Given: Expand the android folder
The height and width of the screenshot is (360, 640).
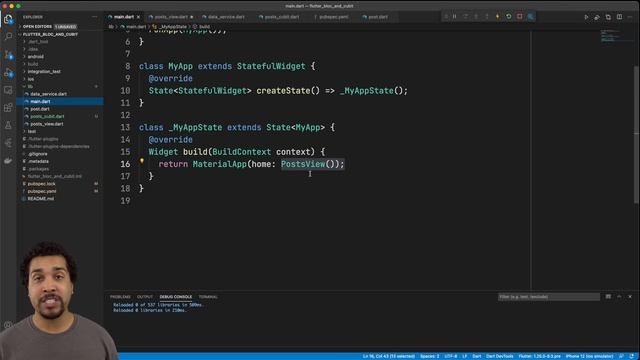Looking at the screenshot, I should coord(36,57).
